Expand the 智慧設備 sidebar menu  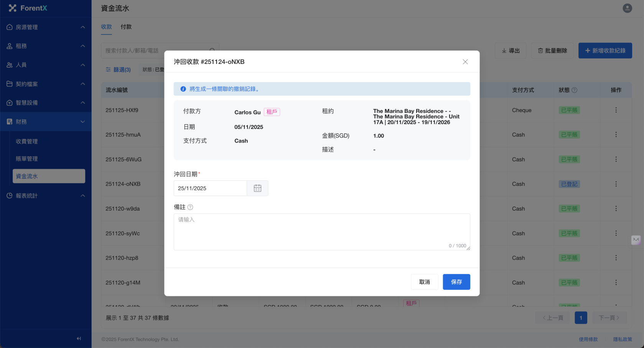pos(46,103)
